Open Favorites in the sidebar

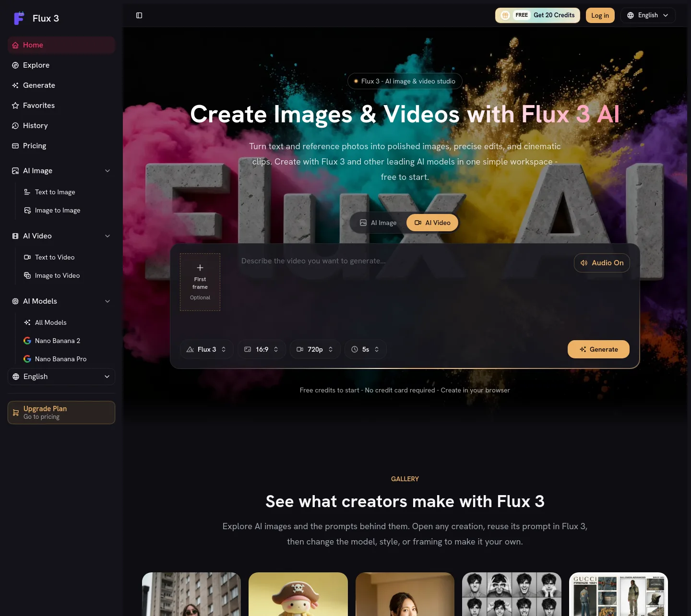tap(61, 106)
